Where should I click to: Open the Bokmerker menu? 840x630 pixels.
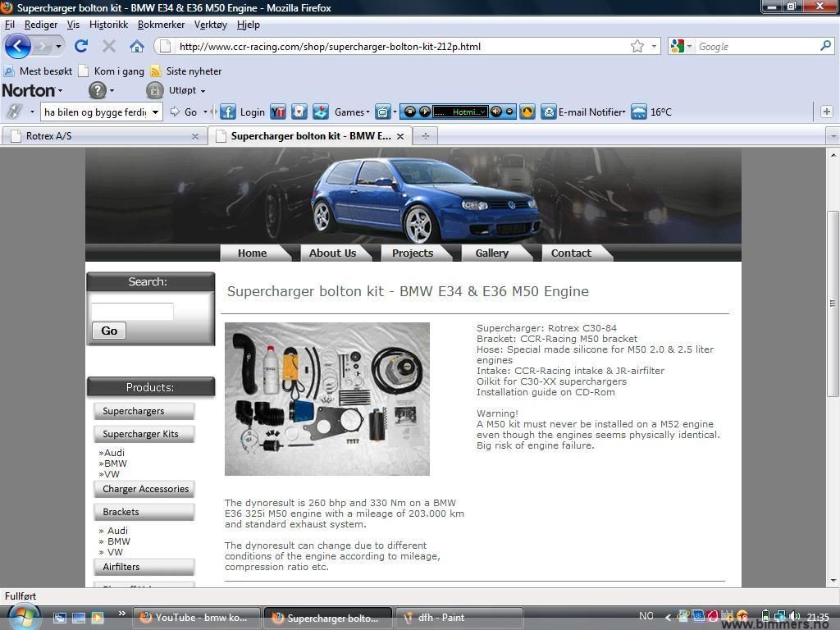point(162,25)
